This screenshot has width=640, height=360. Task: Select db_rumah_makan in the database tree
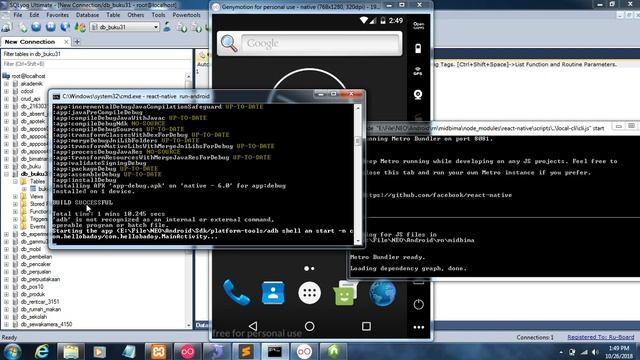click(x=41, y=309)
